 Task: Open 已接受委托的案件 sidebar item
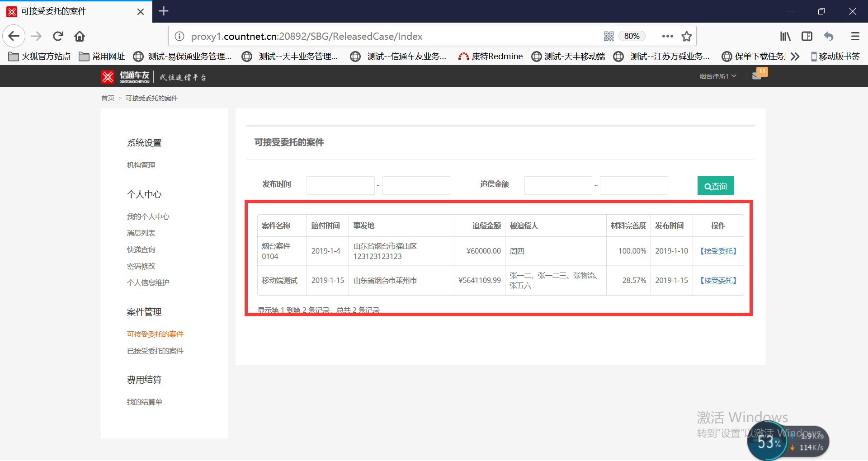pyautogui.click(x=155, y=351)
